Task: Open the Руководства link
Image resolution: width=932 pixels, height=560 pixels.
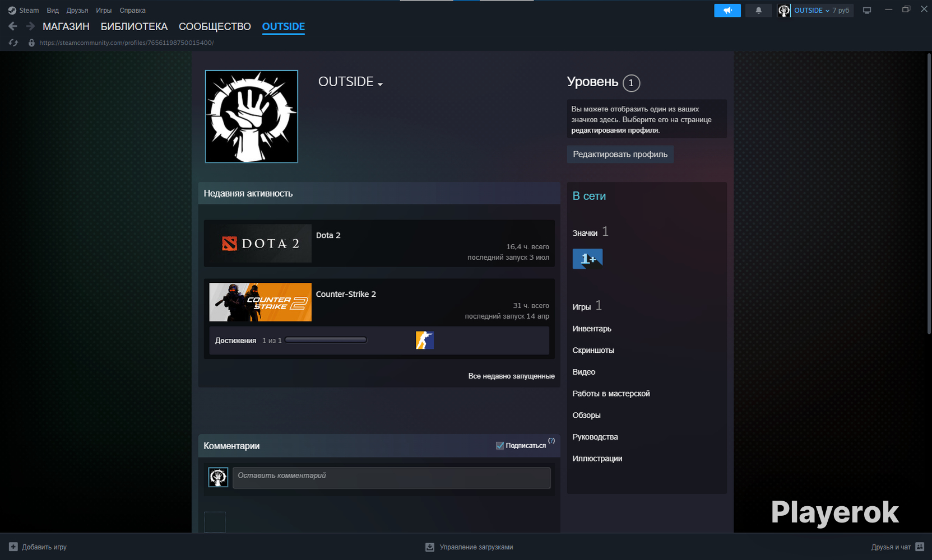Action: tap(595, 437)
